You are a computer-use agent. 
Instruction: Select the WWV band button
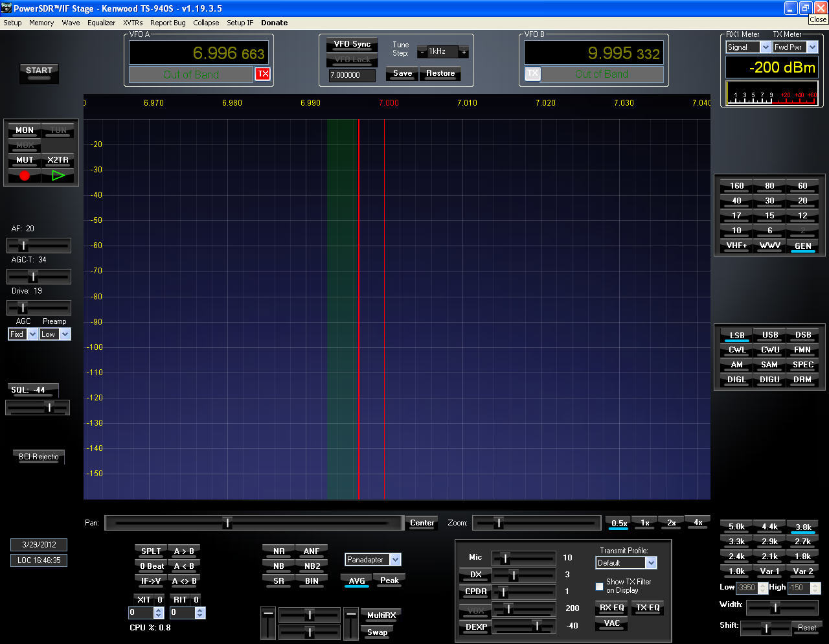769,246
